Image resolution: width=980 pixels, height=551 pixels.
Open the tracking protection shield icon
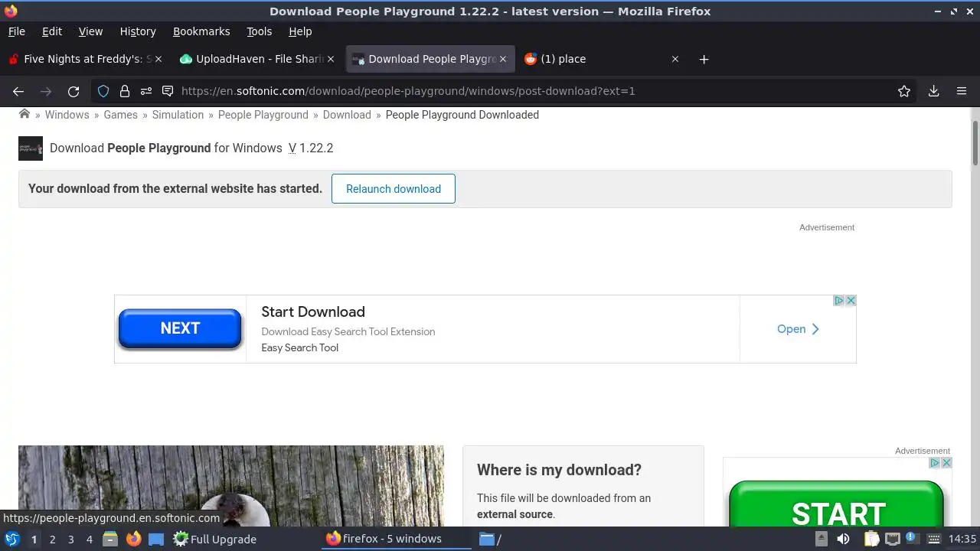coord(103,91)
